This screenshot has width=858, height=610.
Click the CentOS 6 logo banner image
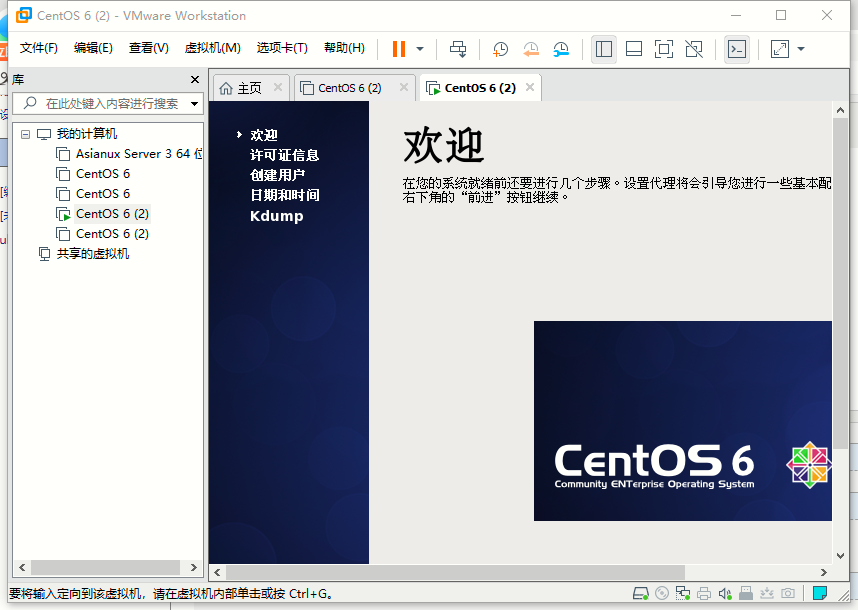click(x=683, y=421)
